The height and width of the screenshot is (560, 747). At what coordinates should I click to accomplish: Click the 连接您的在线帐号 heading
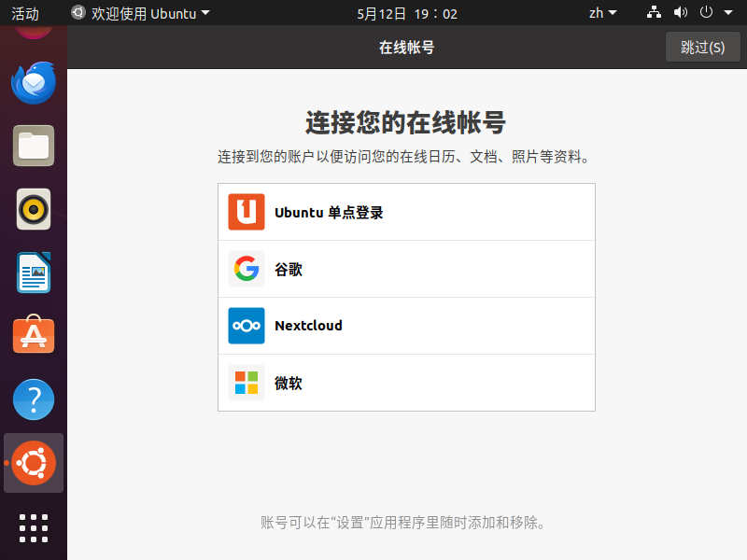click(405, 123)
